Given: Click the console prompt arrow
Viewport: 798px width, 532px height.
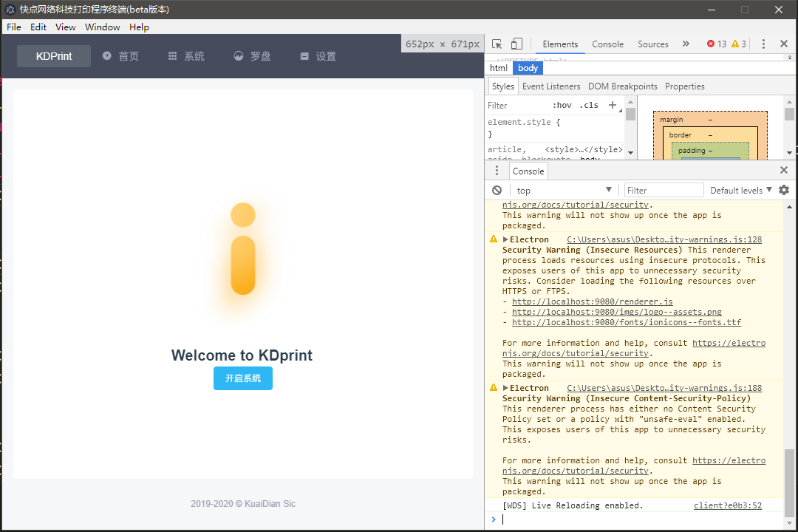Looking at the screenshot, I should (x=493, y=519).
